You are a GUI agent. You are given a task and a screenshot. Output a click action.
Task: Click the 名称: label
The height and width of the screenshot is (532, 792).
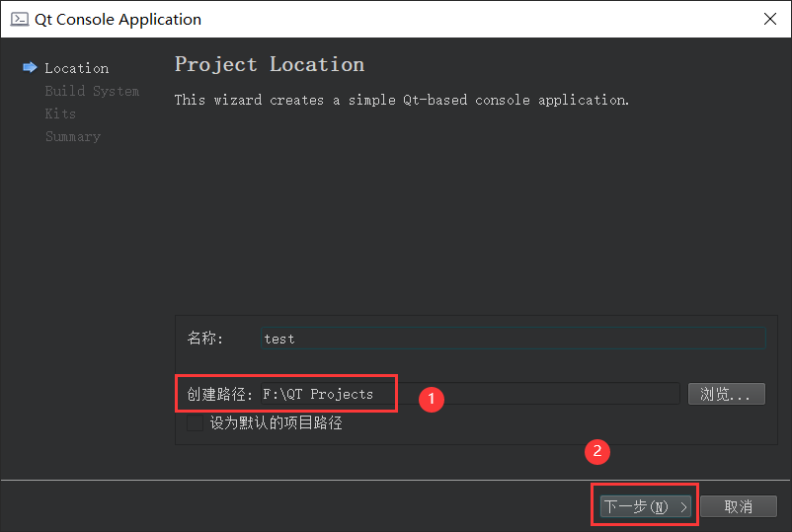(x=205, y=338)
